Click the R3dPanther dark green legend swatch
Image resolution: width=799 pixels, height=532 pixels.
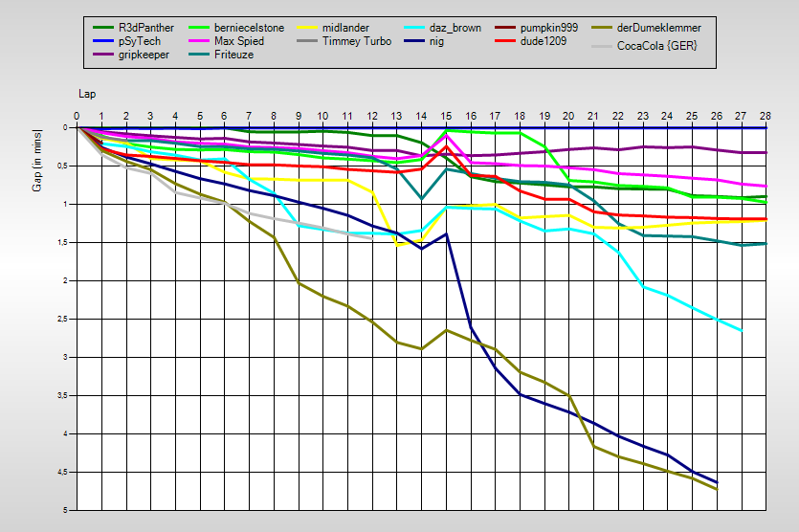[x=103, y=28]
